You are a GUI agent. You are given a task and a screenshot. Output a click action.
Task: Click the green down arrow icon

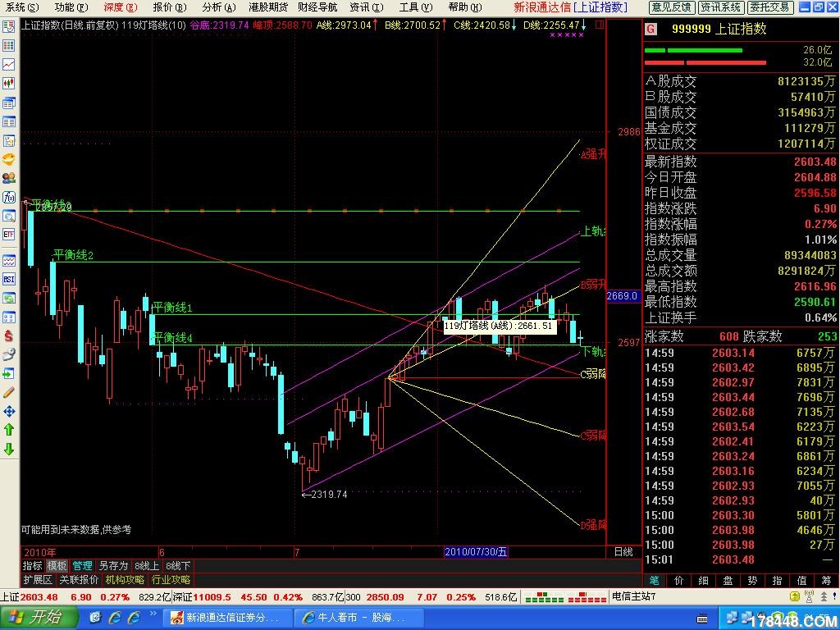[x=8, y=449]
